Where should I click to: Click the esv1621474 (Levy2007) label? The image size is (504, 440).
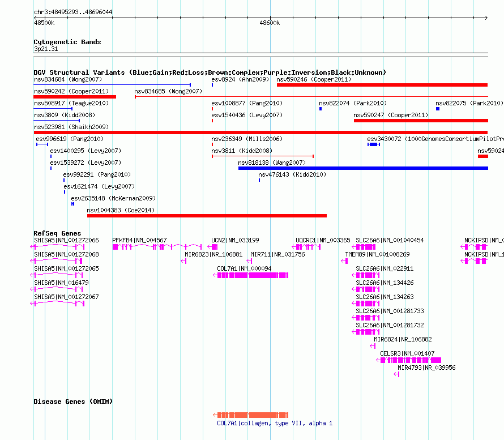[99, 186]
